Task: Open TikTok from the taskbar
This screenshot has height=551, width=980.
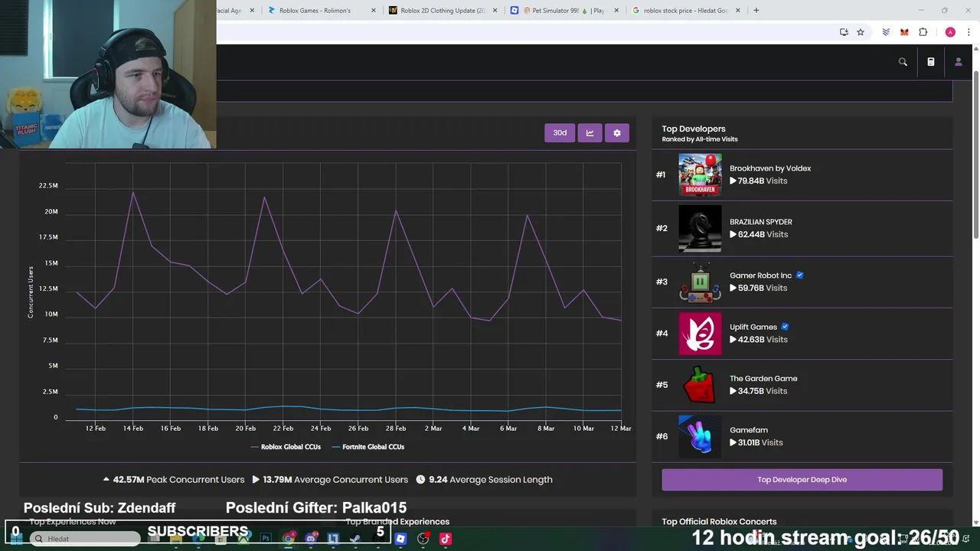Action: (x=446, y=539)
